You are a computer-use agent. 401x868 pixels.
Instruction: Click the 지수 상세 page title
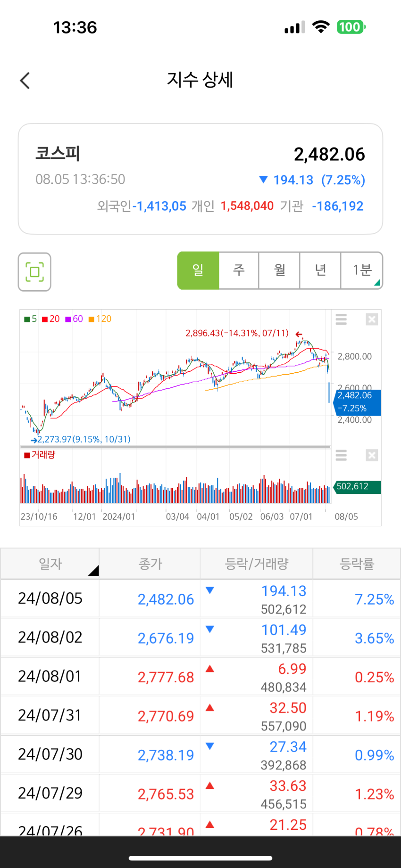click(200, 80)
